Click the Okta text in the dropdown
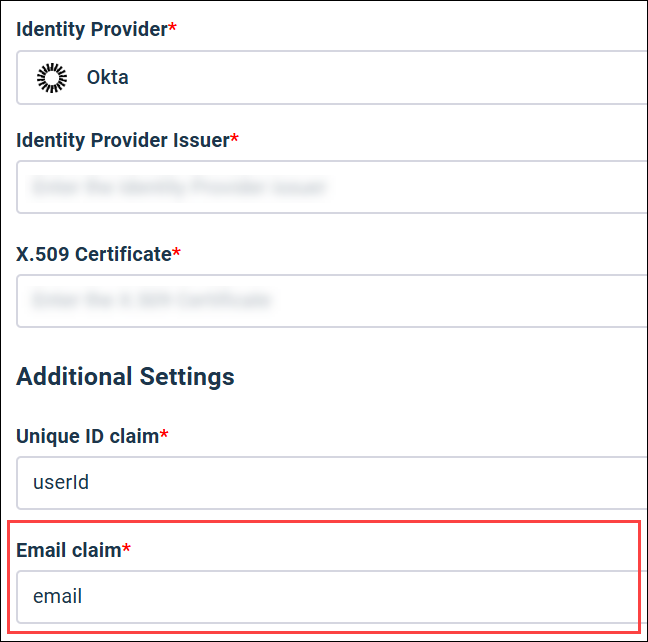648x642 pixels. pos(107,77)
